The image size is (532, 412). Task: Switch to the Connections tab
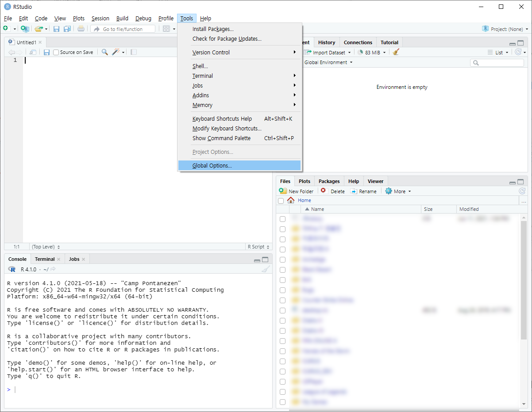click(358, 42)
